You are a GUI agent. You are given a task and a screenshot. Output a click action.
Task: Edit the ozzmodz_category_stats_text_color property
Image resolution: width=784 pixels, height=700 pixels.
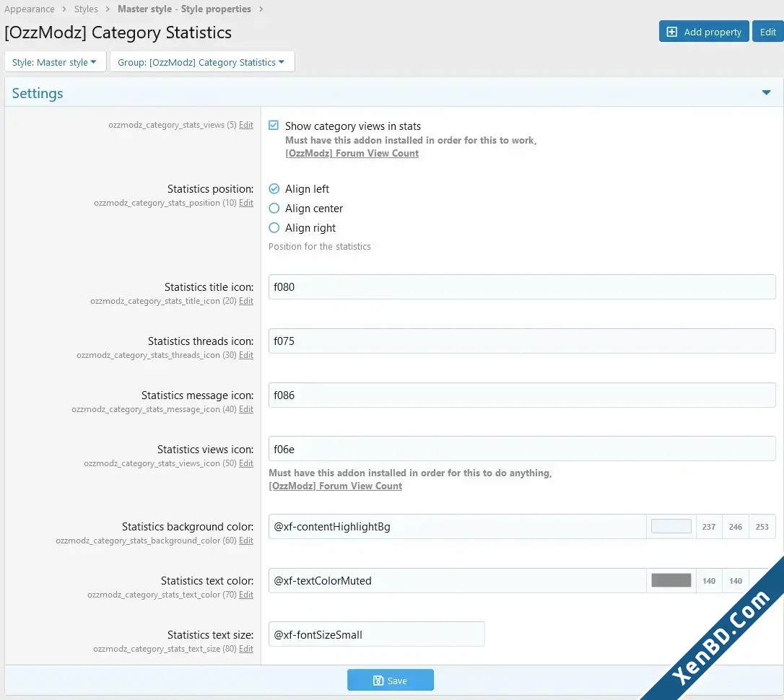coord(246,595)
